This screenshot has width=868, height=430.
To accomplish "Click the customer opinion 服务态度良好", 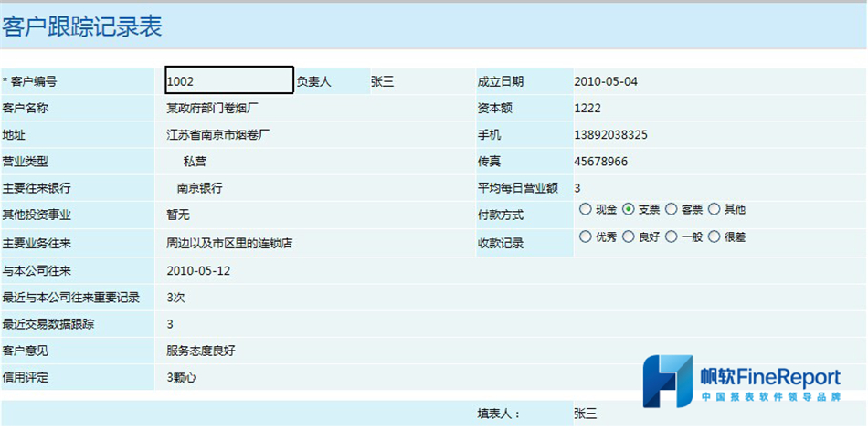I will point(202,351).
